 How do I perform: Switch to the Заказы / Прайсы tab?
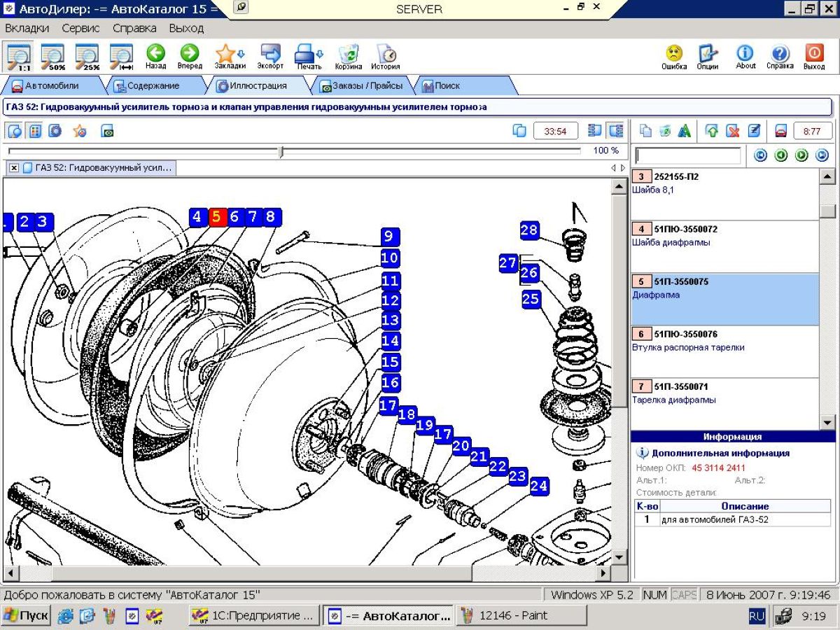tap(361, 86)
